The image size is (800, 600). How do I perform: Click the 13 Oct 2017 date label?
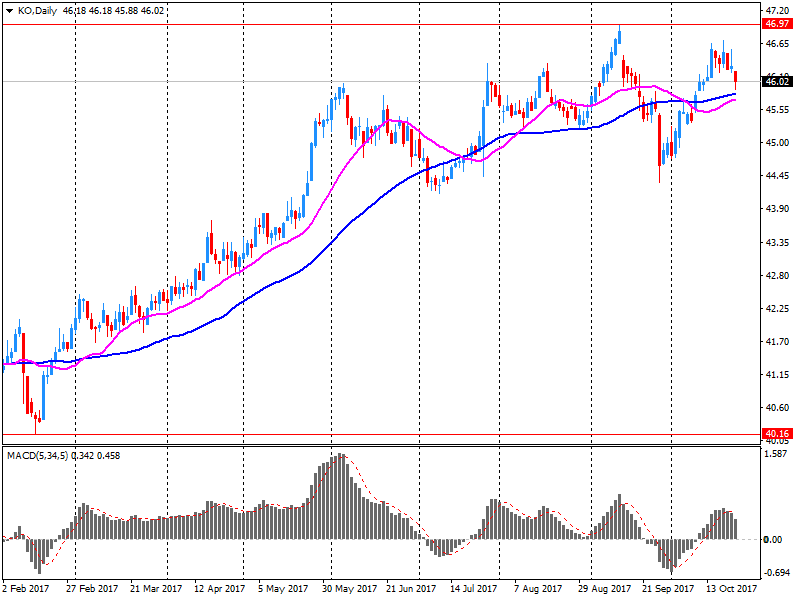pyautogui.click(x=732, y=589)
